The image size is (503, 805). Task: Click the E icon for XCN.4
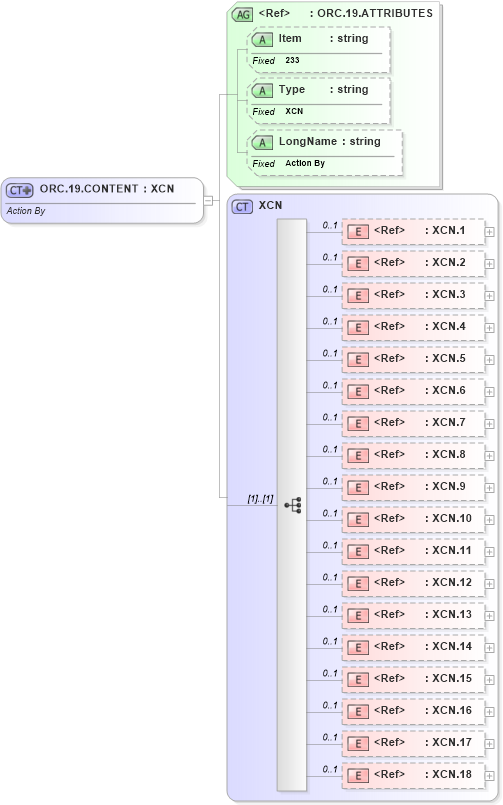coord(358,328)
